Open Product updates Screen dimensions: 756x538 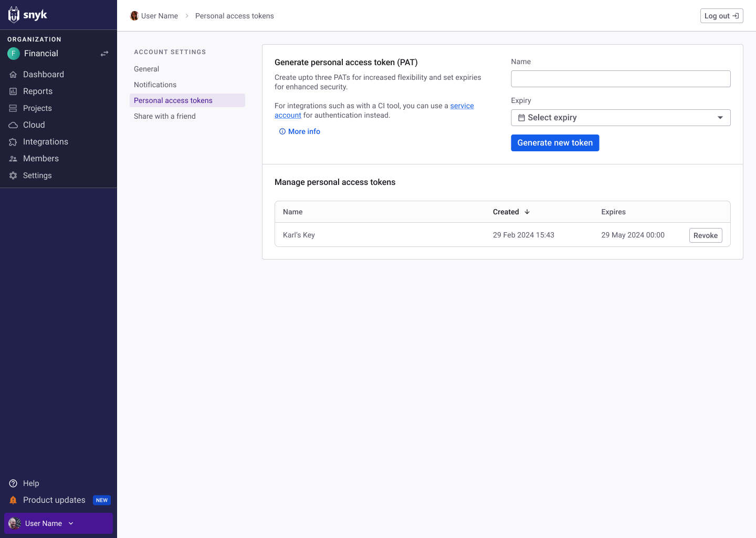pos(54,500)
